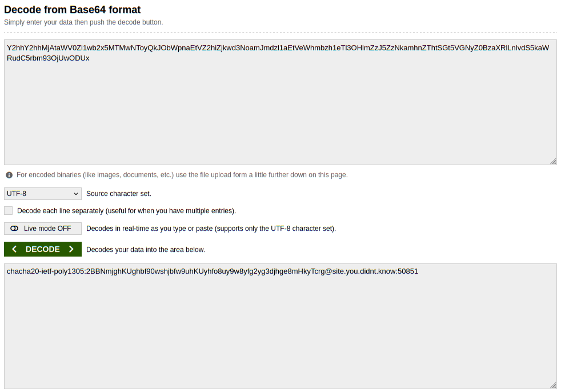Viewport: 561px width, 392px height.
Task: Click the 'Decodes in real-time' description text
Action: [211, 229]
